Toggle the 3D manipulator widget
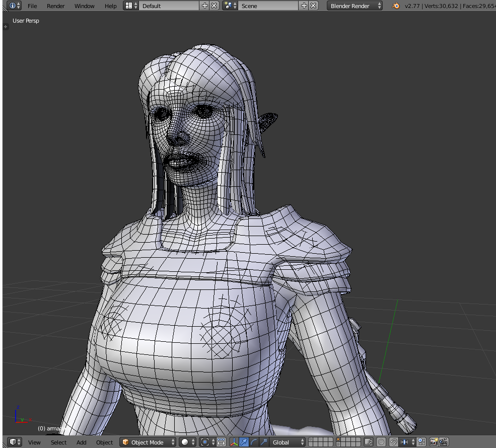This screenshot has height=448, width=496. point(234,442)
